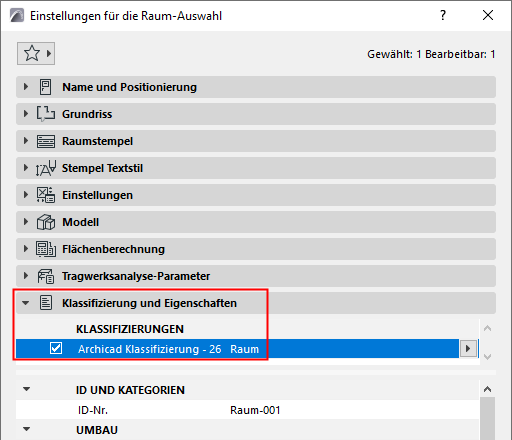512x440 pixels.
Task: Open the Favorites star button
Action: pyautogui.click(x=36, y=53)
